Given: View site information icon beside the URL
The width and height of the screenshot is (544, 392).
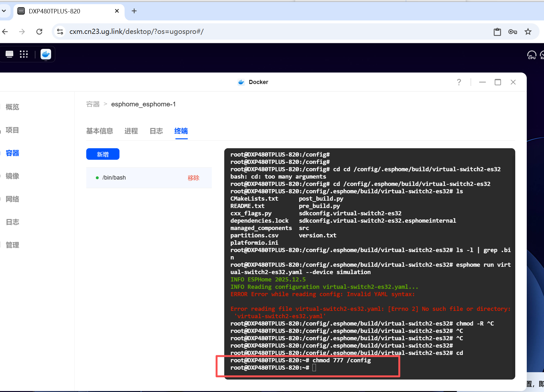Looking at the screenshot, I should click(x=60, y=32).
